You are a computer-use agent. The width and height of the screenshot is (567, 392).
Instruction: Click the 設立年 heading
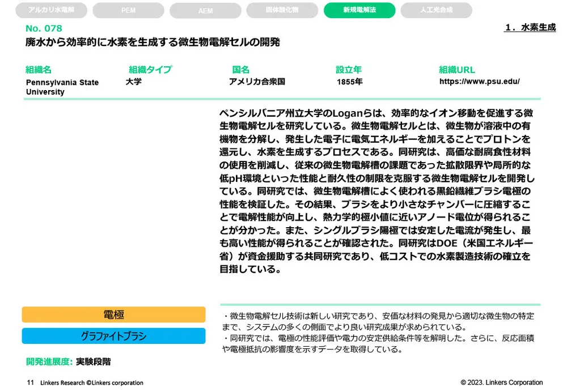point(349,70)
